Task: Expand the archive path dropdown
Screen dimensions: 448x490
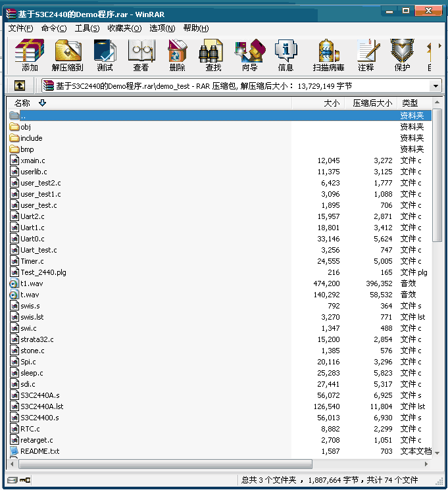Action: (x=436, y=86)
